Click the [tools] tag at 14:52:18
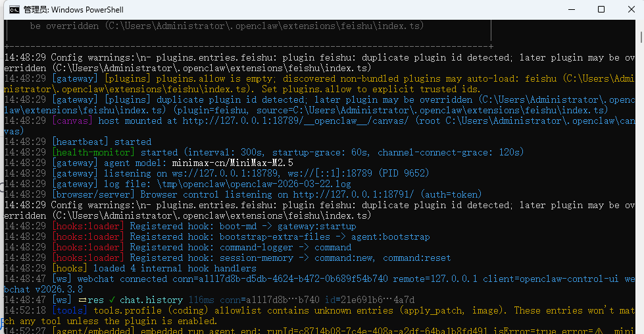644x334 pixels. [x=70, y=310]
